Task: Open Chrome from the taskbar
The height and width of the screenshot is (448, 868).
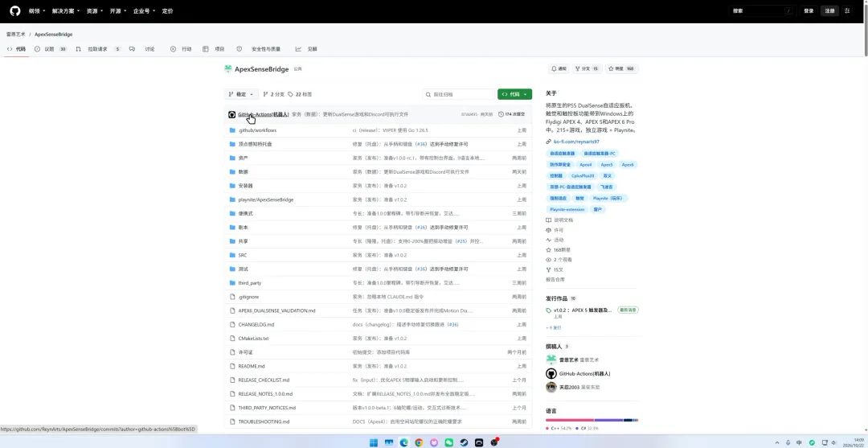Action: point(419,442)
